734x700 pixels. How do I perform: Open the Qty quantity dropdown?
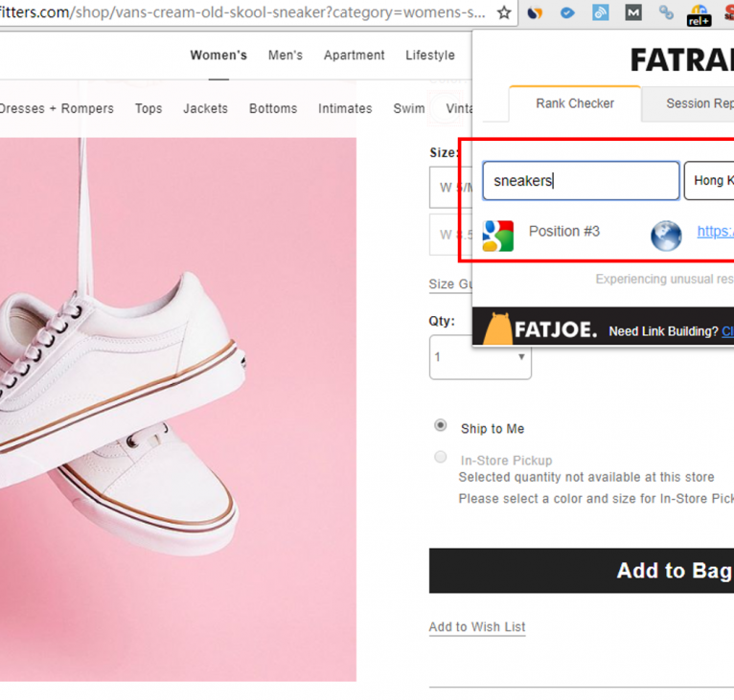pyautogui.click(x=480, y=357)
